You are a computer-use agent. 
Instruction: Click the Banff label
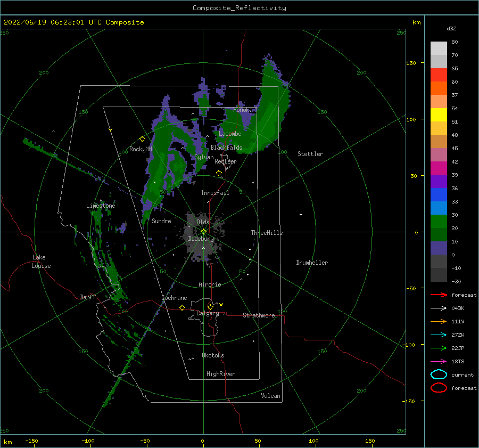coord(88,297)
